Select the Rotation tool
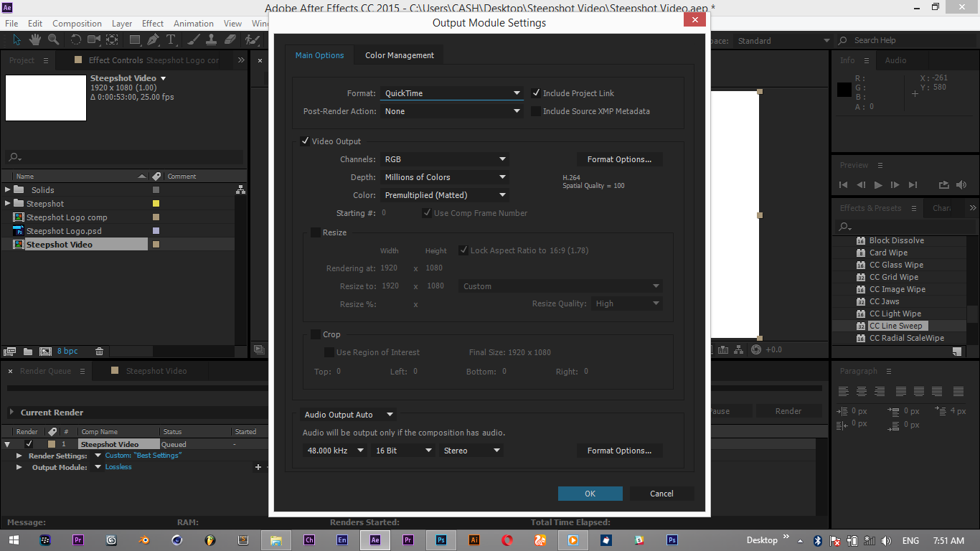 (x=76, y=39)
